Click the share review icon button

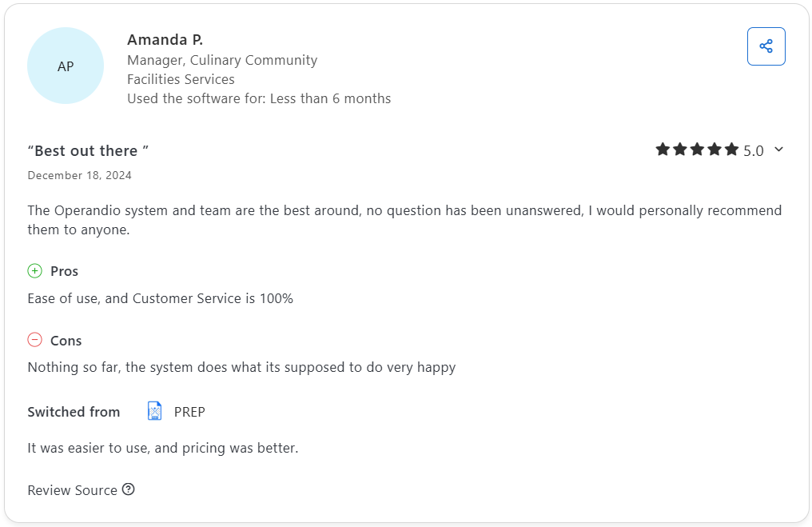[x=766, y=46]
